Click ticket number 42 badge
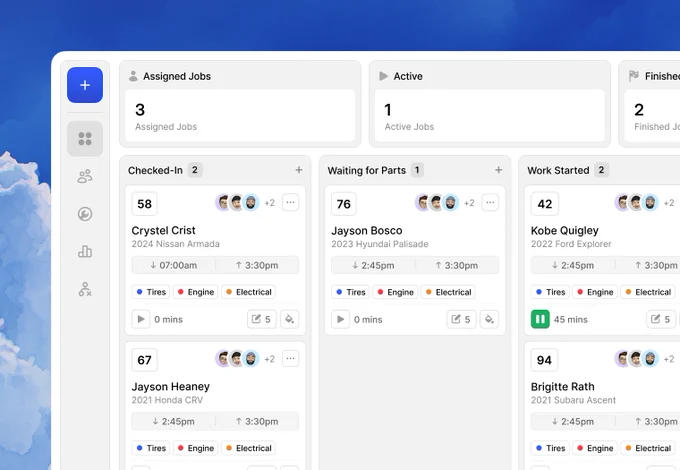The height and width of the screenshot is (470, 680). pyautogui.click(x=545, y=204)
